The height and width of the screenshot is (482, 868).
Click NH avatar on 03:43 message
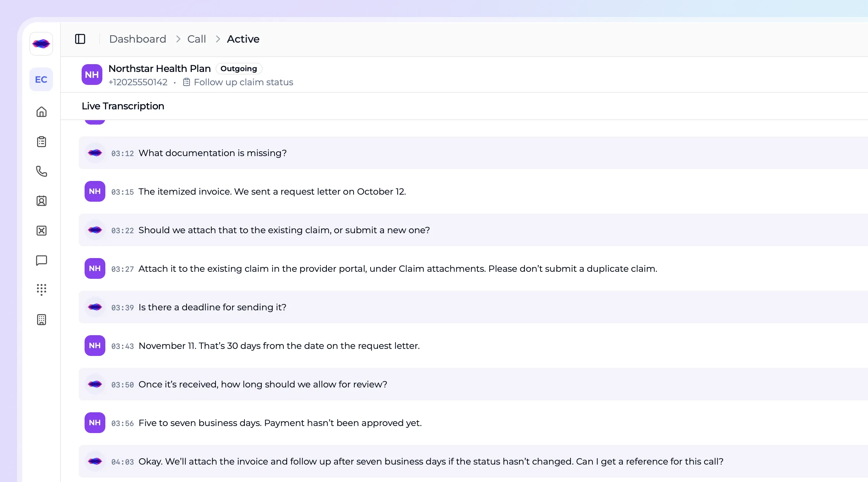tap(95, 346)
